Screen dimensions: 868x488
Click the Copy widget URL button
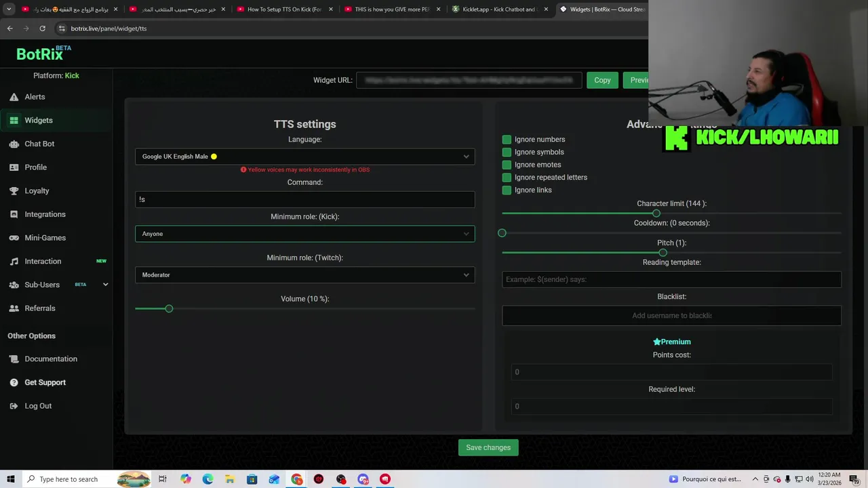pos(602,80)
